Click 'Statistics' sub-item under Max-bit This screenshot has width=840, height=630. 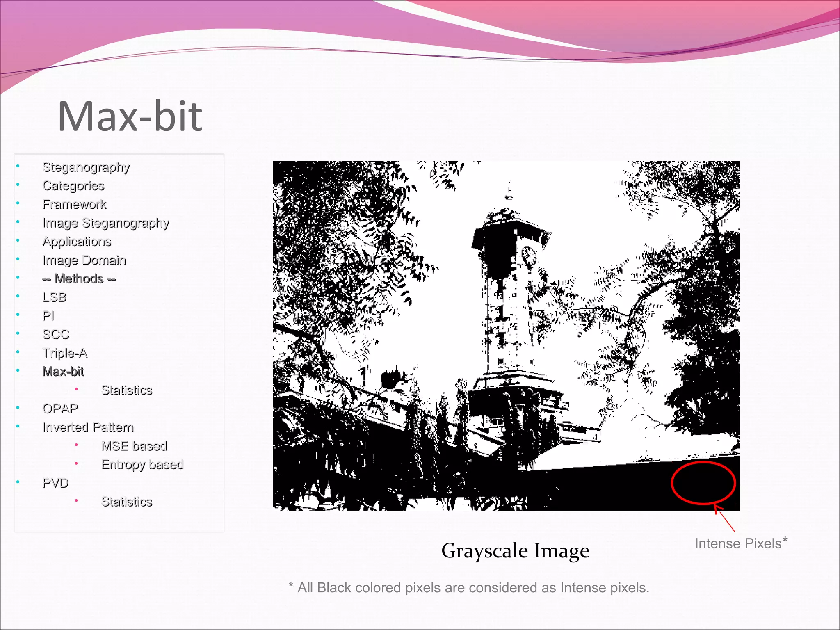(127, 390)
